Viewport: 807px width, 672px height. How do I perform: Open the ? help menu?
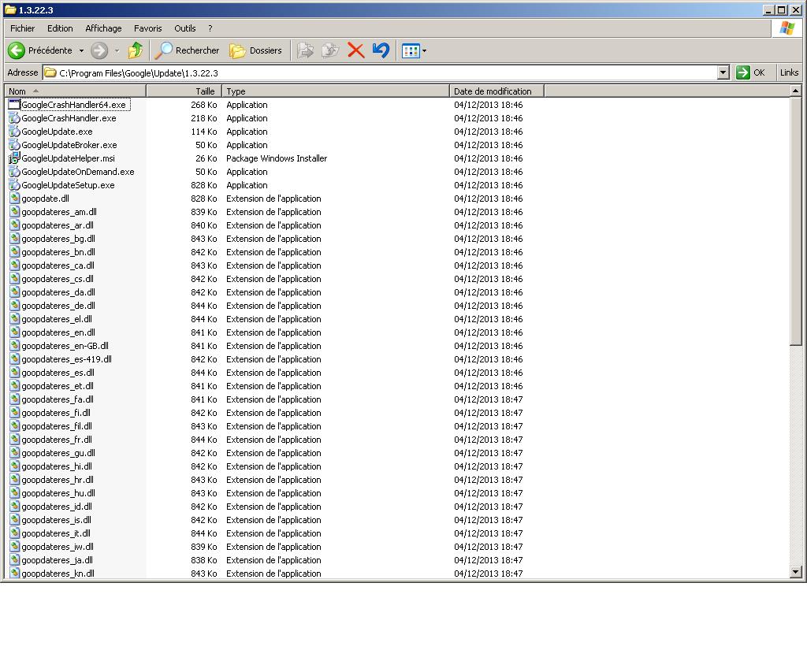click(x=210, y=28)
